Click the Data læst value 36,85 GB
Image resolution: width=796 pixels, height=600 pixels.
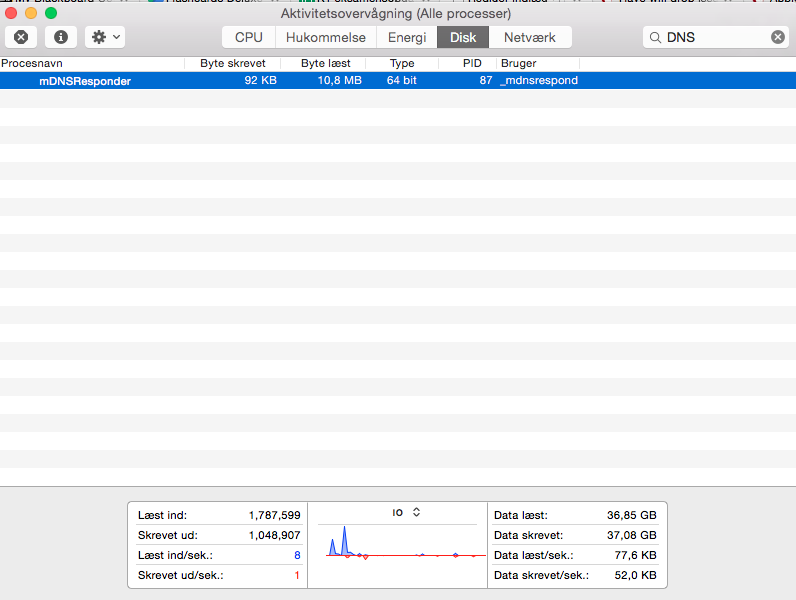(632, 515)
